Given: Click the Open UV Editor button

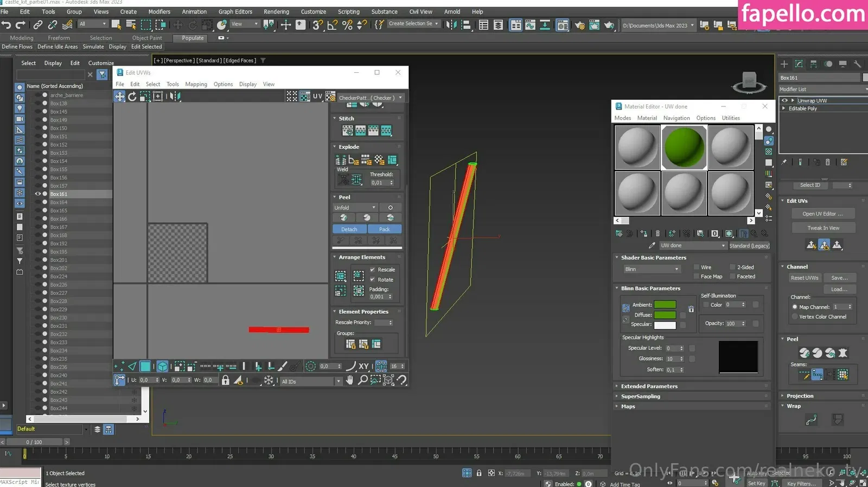Looking at the screenshot, I should coord(822,214).
